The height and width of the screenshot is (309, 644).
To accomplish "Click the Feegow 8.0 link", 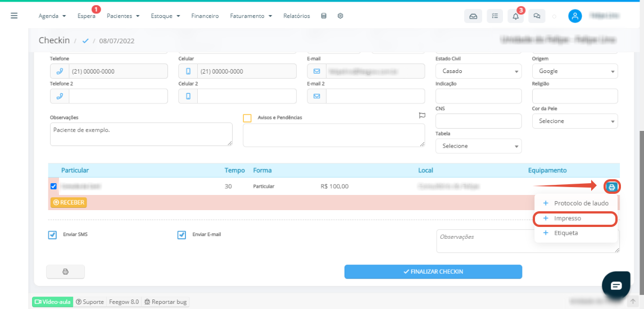I will point(124,302).
